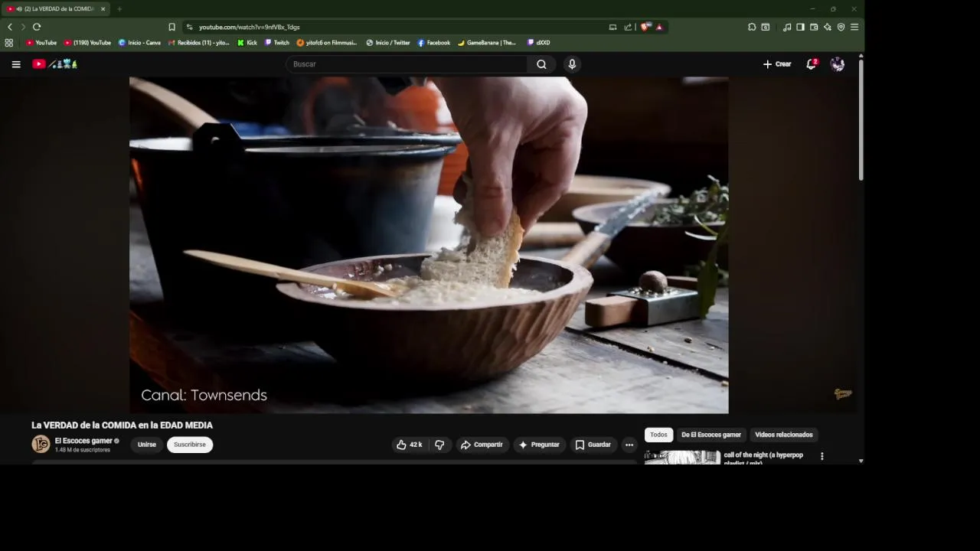Click the install app icon in address bar
The height and width of the screenshot is (551, 980).
coord(612,27)
